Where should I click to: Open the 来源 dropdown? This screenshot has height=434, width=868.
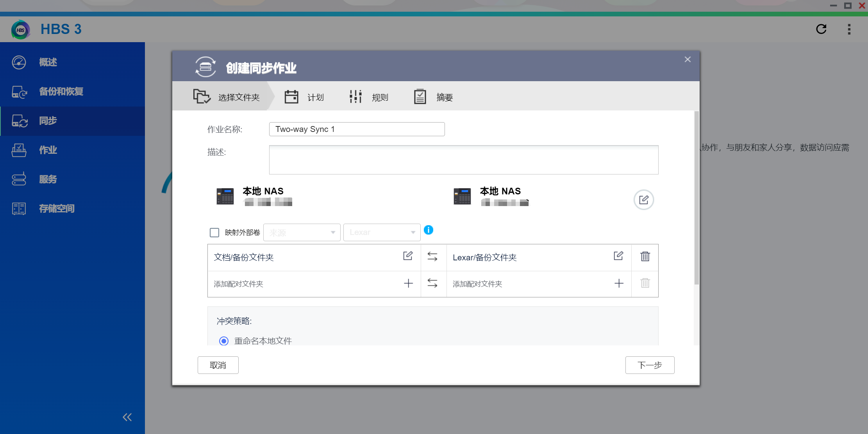click(301, 232)
